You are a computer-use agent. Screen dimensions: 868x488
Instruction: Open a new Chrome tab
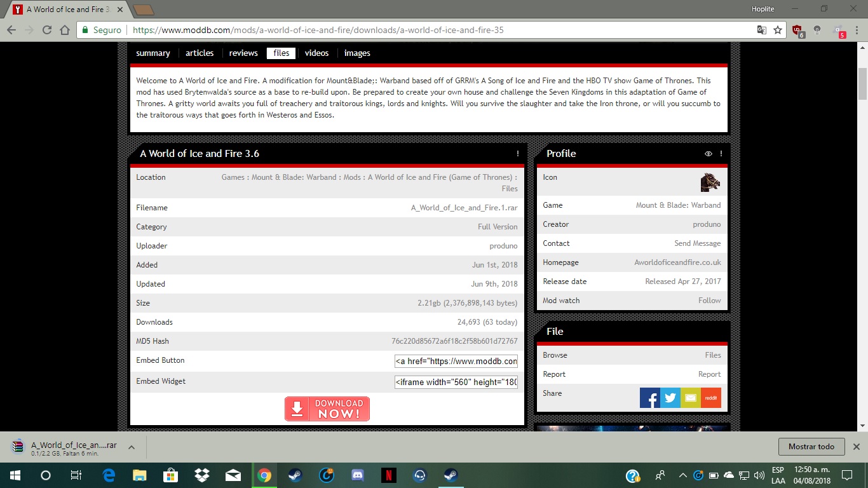[x=144, y=10]
